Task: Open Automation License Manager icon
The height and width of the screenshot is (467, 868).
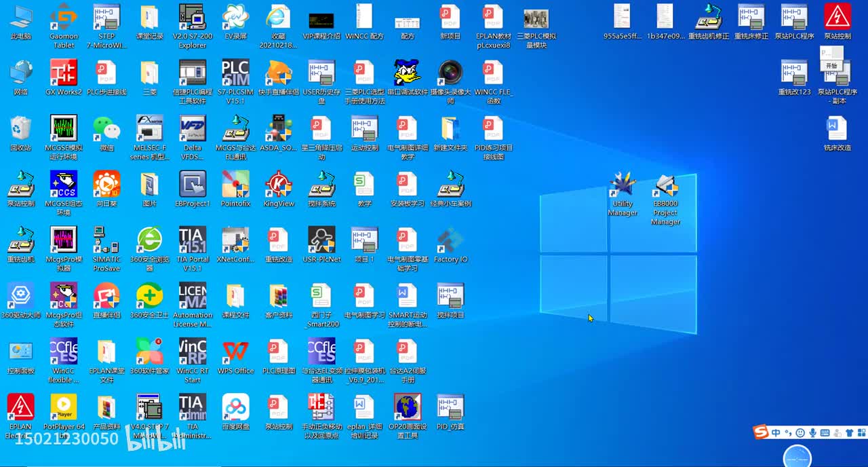Action: [x=193, y=305]
